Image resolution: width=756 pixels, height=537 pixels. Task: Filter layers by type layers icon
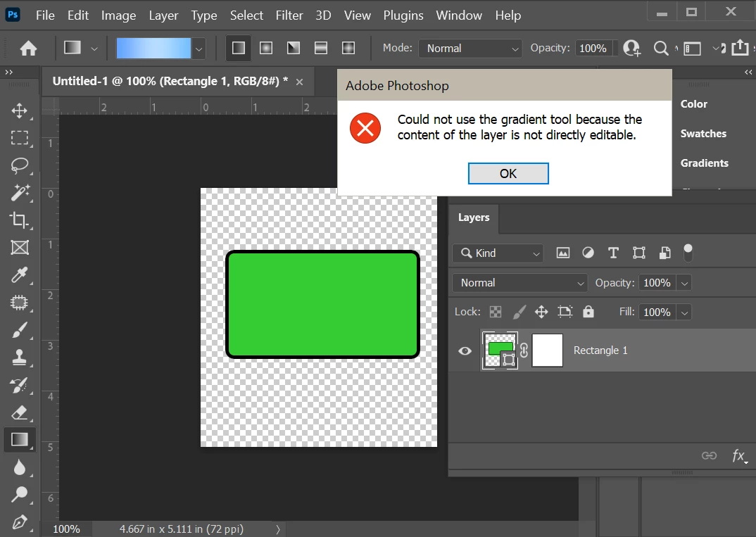coord(613,253)
